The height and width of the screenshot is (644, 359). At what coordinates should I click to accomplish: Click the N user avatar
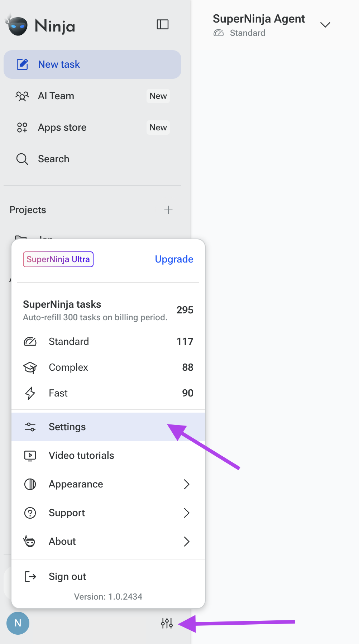(x=18, y=623)
